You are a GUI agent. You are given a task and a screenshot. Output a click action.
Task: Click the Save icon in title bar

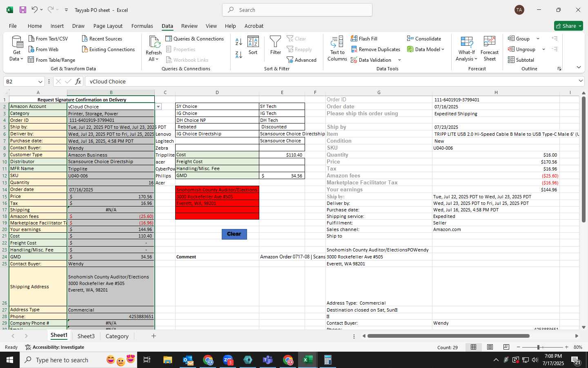[23, 10]
